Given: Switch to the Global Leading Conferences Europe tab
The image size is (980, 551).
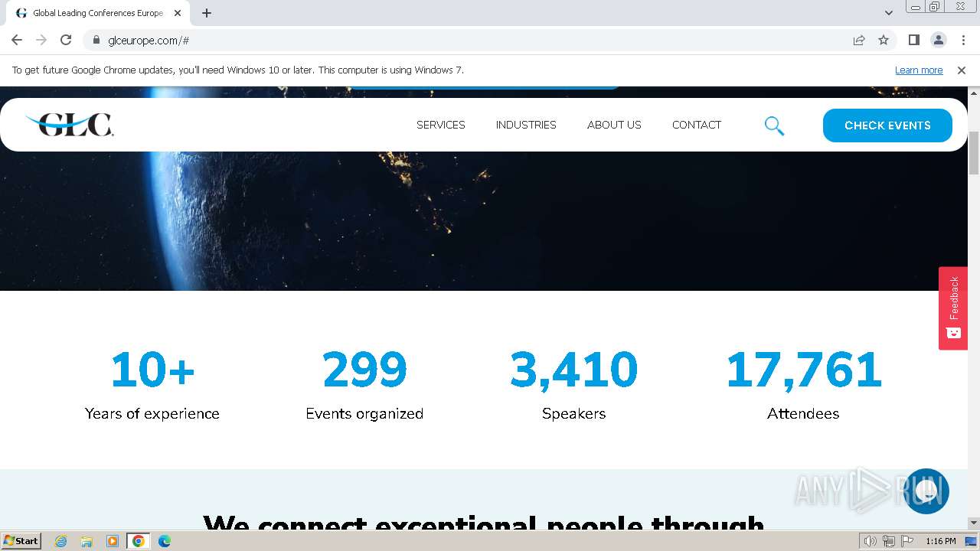Looking at the screenshot, I should (98, 13).
